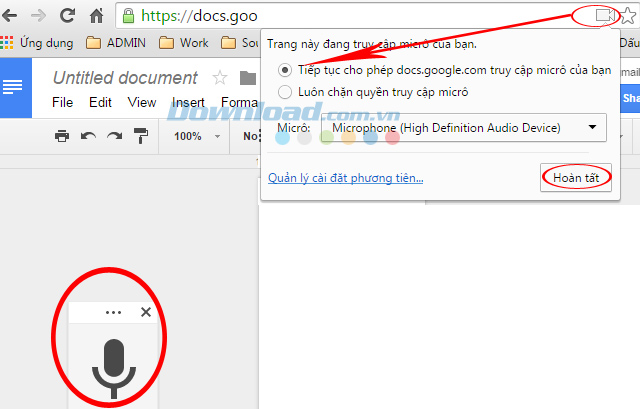Star the Untitled document
The image size is (640, 409).
[220, 78]
